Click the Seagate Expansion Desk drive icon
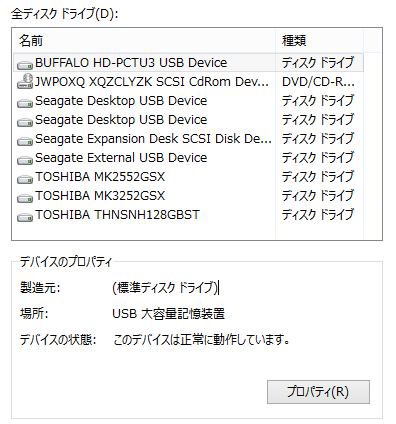Screen dimensions: 396x424 coord(25,141)
